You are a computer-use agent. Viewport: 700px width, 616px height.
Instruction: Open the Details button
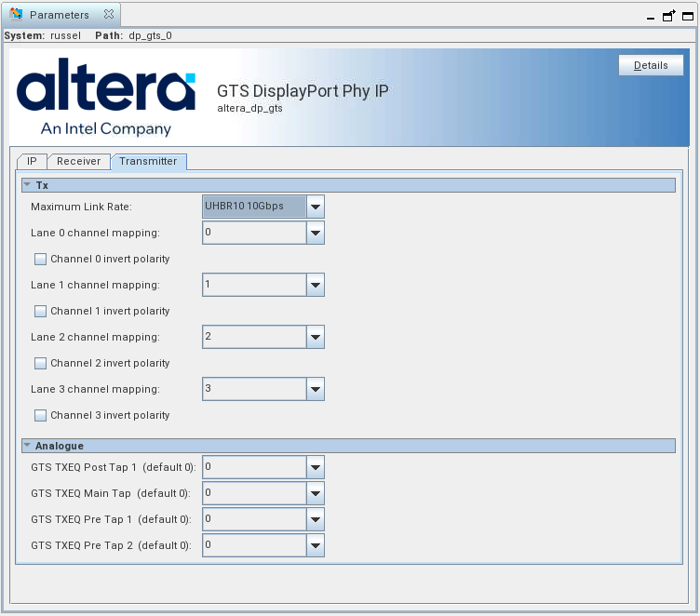click(651, 65)
